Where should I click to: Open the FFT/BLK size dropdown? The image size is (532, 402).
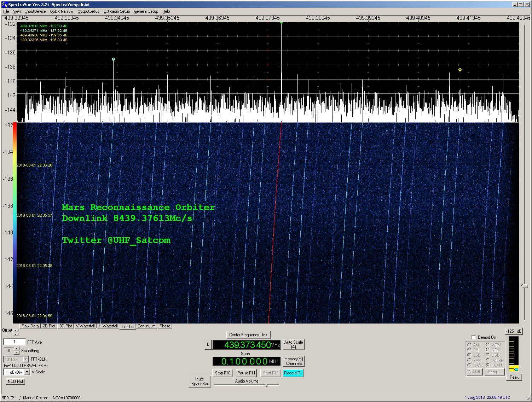pyautogui.click(x=26, y=359)
